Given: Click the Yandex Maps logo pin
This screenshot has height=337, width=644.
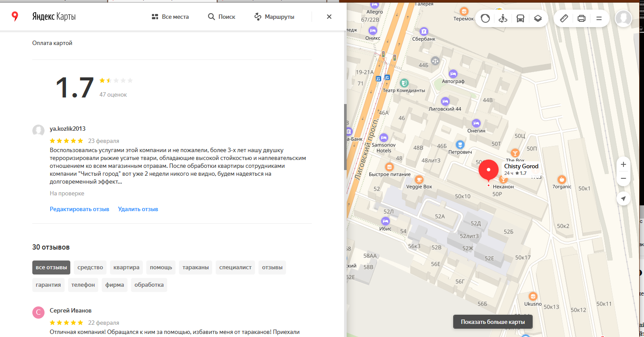Looking at the screenshot, I should point(15,17).
